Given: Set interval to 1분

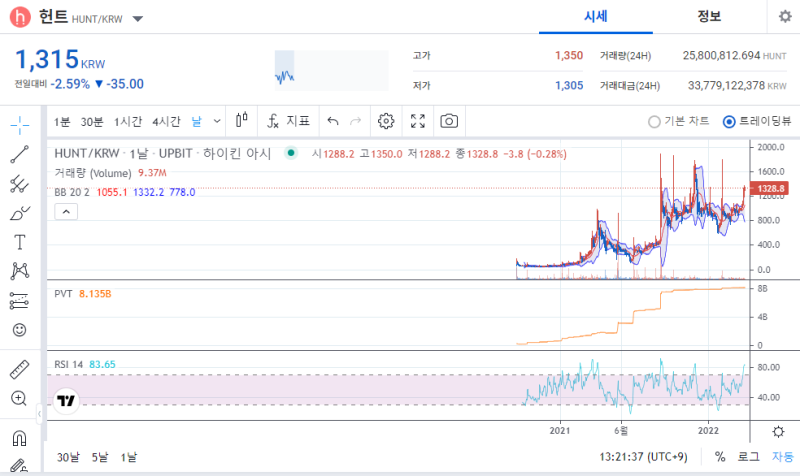Looking at the screenshot, I should (x=62, y=121).
